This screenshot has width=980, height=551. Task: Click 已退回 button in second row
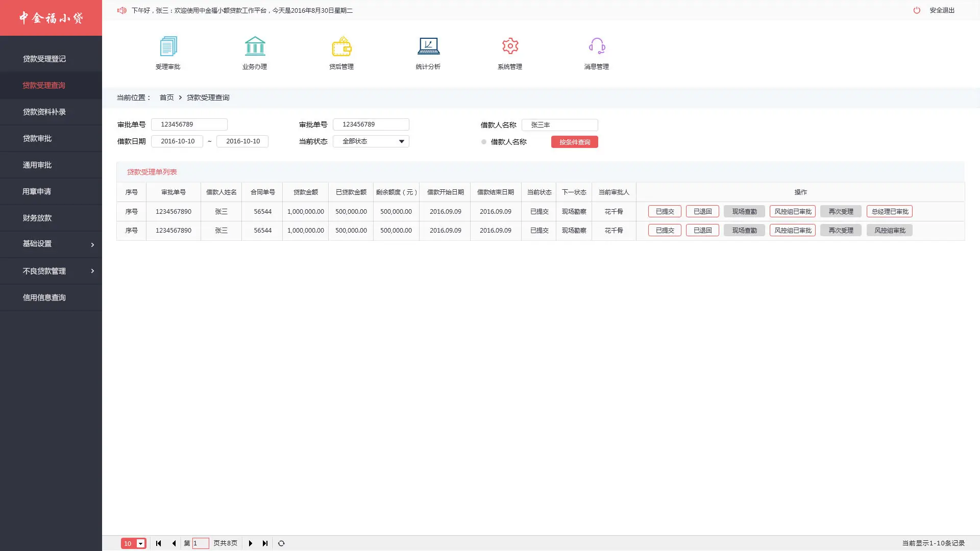pos(702,230)
